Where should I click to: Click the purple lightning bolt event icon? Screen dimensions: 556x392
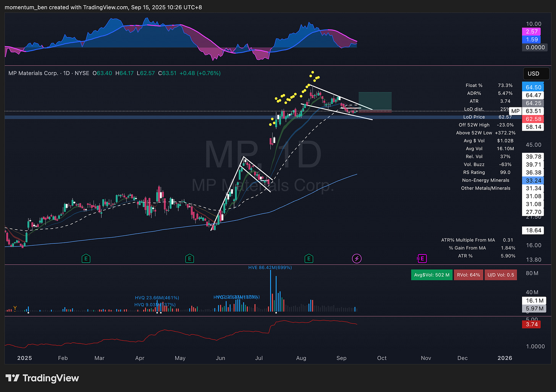[356, 259]
